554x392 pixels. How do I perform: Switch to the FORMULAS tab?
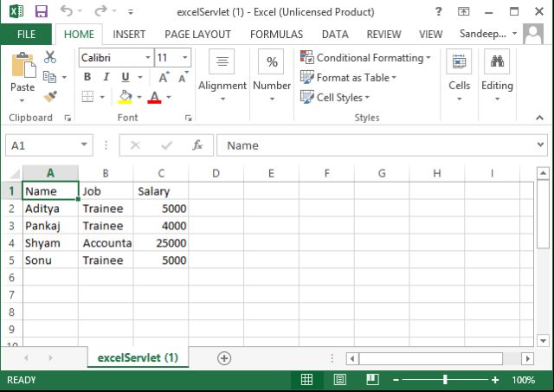point(276,35)
